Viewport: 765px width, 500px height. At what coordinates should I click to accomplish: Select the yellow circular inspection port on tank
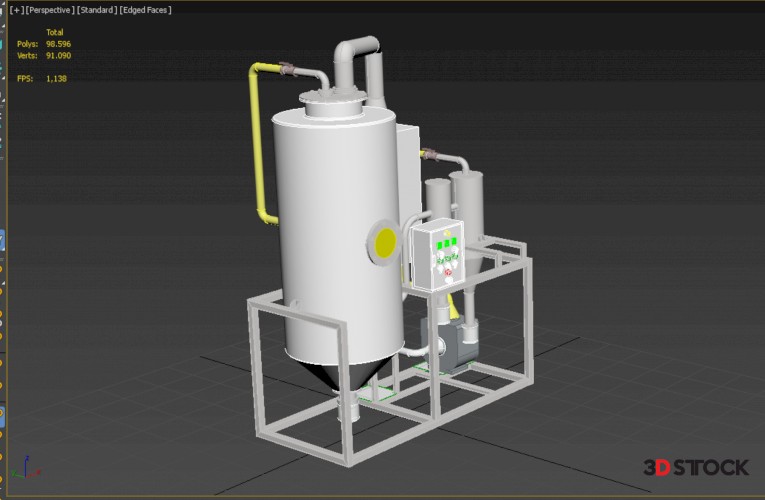pos(385,242)
